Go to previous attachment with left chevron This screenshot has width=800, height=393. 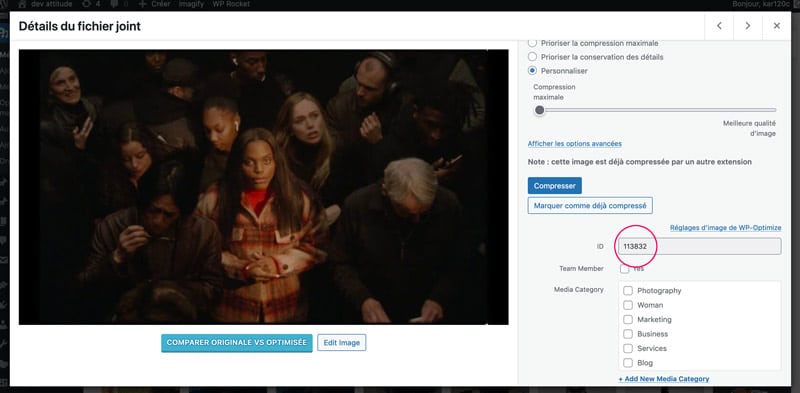pyautogui.click(x=719, y=26)
